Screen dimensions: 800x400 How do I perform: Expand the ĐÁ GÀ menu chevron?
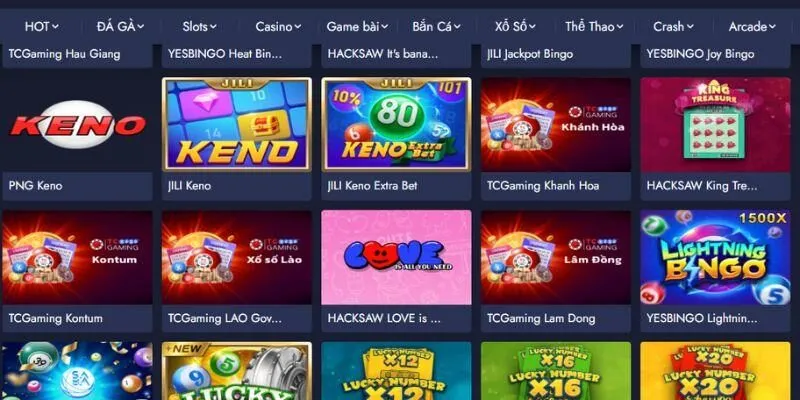point(140,27)
